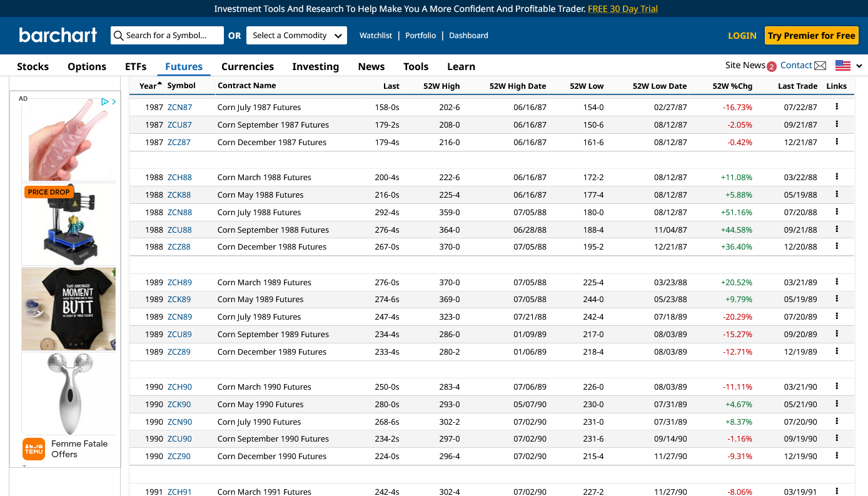Click the Temu logo in ad

[34, 449]
